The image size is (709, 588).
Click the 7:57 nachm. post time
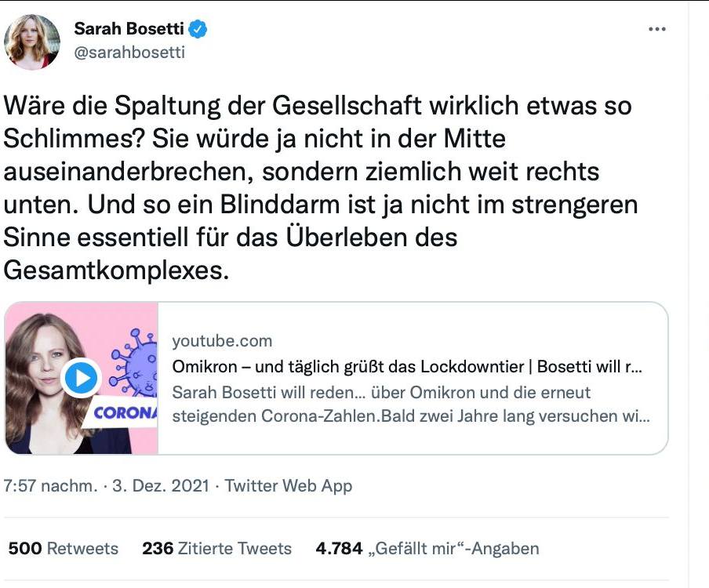[x=49, y=486]
